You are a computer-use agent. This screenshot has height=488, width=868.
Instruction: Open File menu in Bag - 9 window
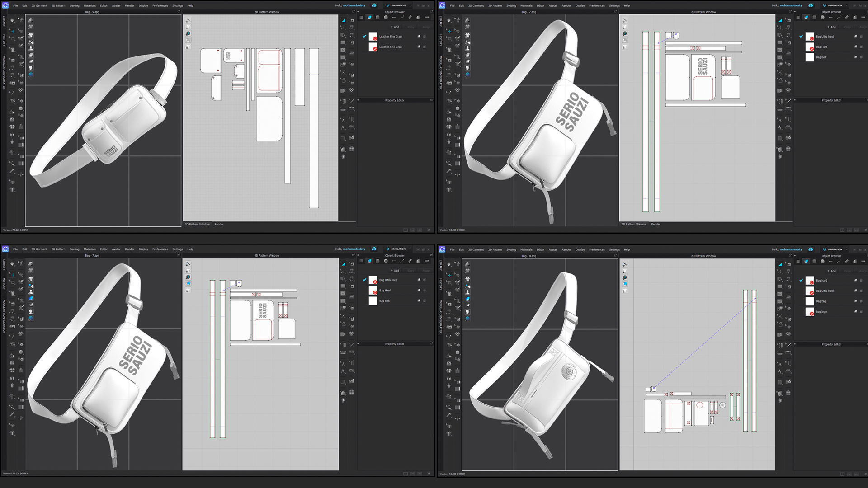(x=15, y=5)
